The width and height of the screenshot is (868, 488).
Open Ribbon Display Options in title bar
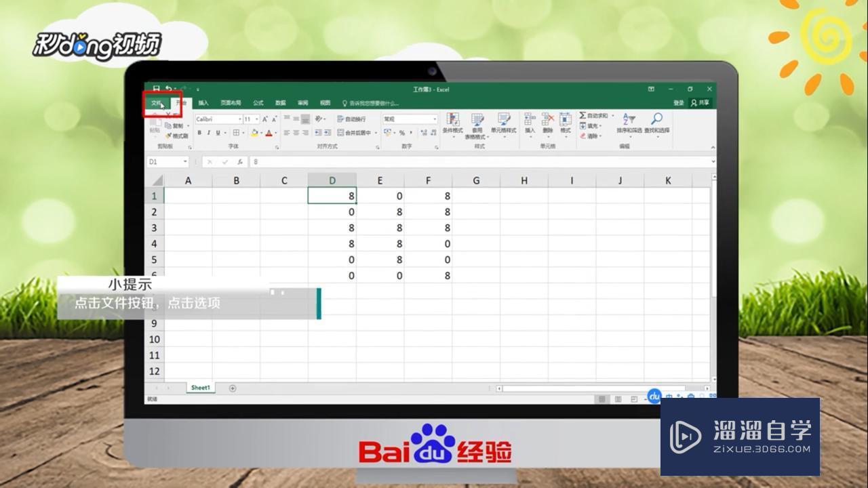coord(651,89)
